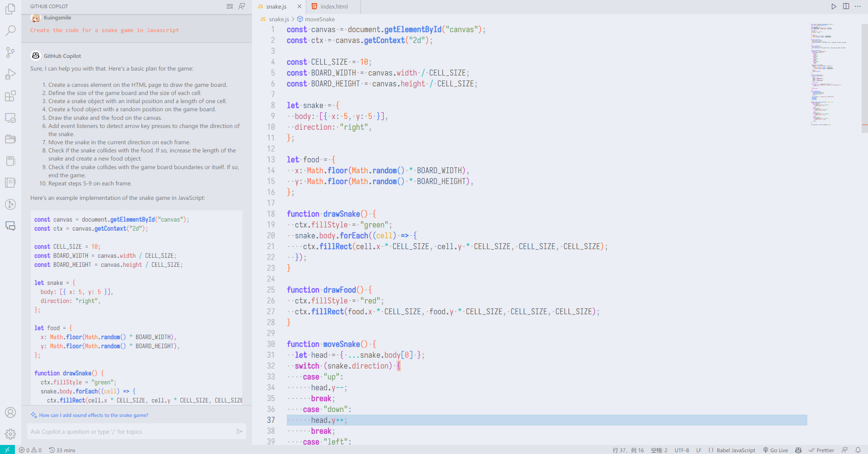Open the Source Control view
The width and height of the screenshot is (868, 454).
10,52
